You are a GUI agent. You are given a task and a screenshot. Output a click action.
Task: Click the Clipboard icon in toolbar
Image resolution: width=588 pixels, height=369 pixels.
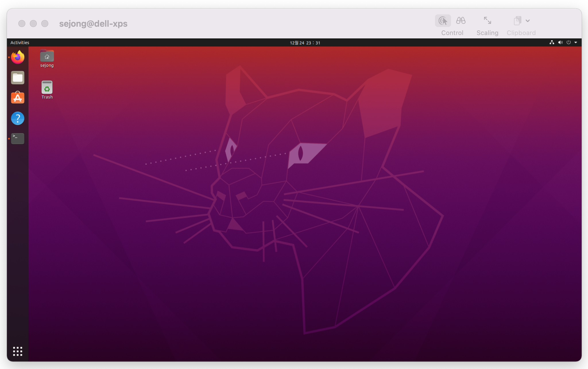517,21
